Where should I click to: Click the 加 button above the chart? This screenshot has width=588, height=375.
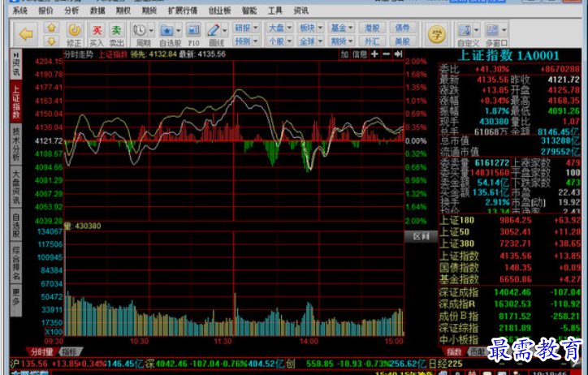coord(344,54)
